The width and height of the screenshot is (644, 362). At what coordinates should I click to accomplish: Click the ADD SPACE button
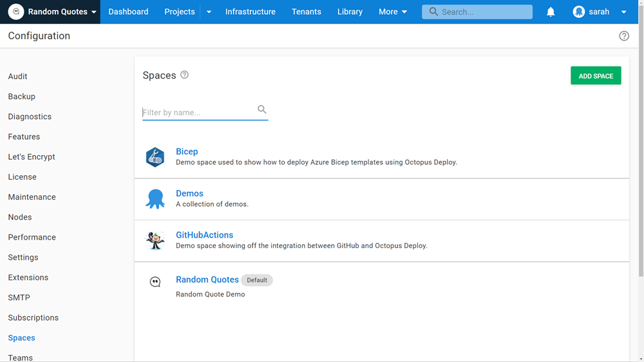(x=596, y=75)
